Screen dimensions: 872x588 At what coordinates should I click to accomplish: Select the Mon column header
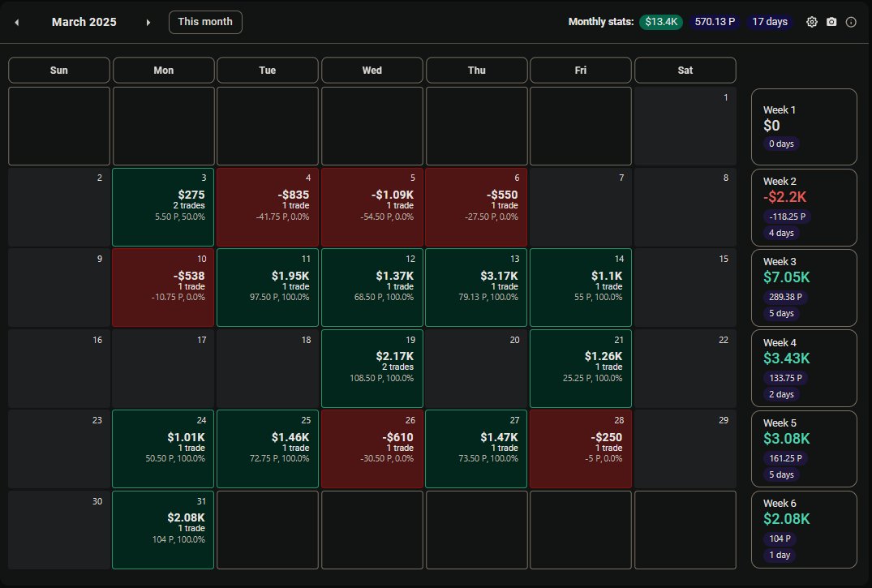point(164,70)
